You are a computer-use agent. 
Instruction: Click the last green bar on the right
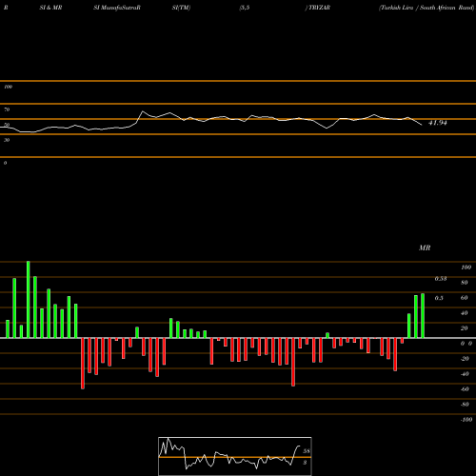click(x=423, y=316)
